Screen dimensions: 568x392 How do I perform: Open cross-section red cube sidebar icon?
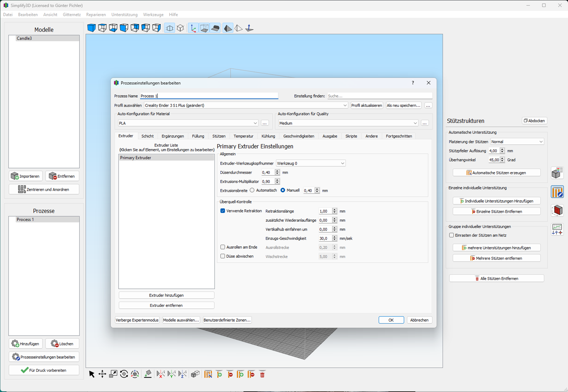coord(557,210)
